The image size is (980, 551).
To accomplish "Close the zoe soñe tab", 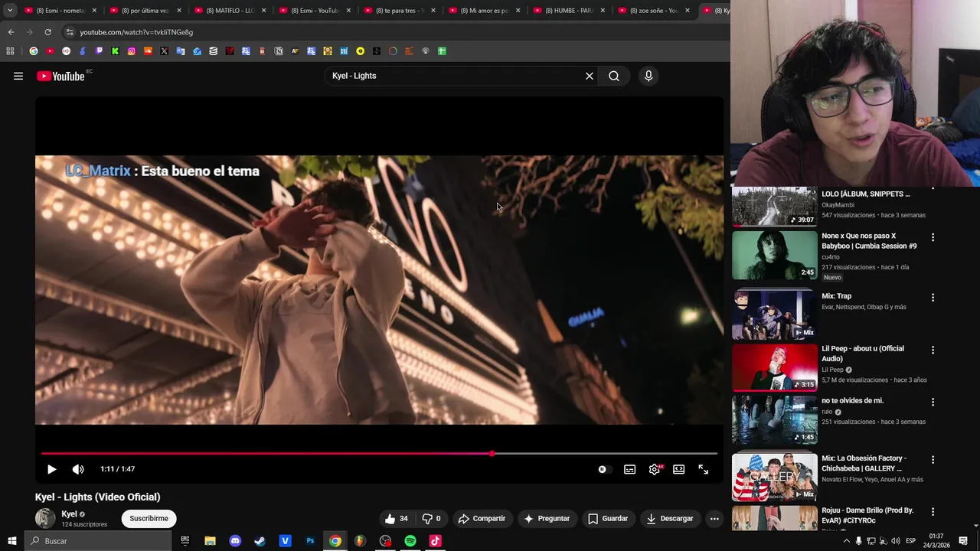I will (687, 11).
